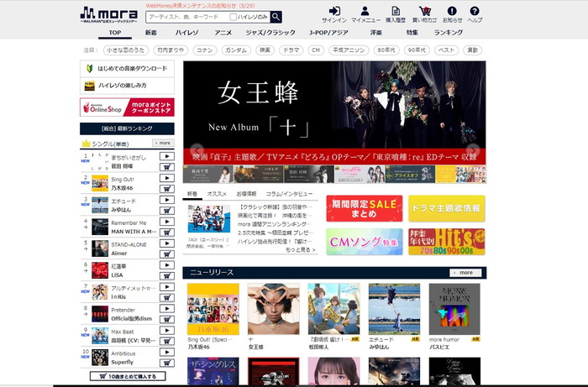
Task: Open the 特集 navigation tab
Action: click(412, 33)
